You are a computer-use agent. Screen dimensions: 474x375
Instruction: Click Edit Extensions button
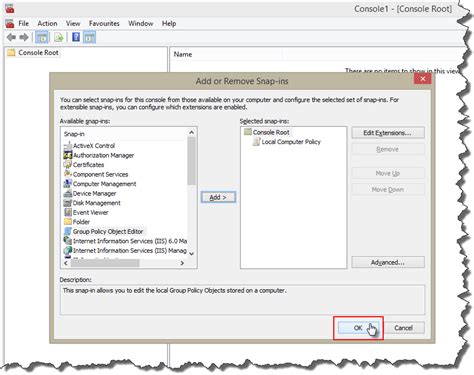click(388, 133)
